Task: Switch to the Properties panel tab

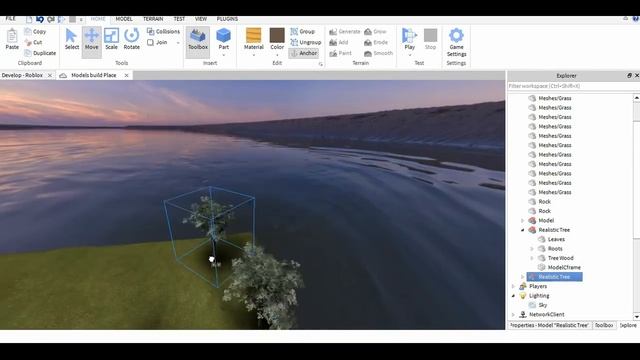Action: pos(549,325)
